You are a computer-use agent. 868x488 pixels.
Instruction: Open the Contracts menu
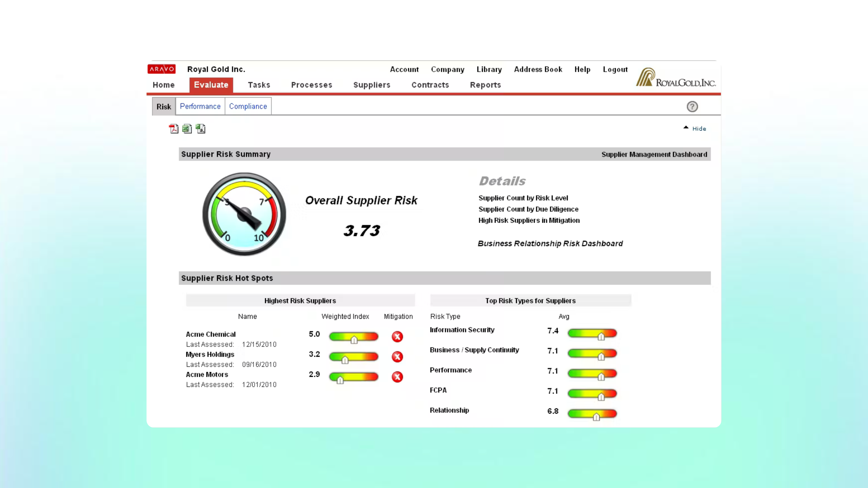point(430,85)
